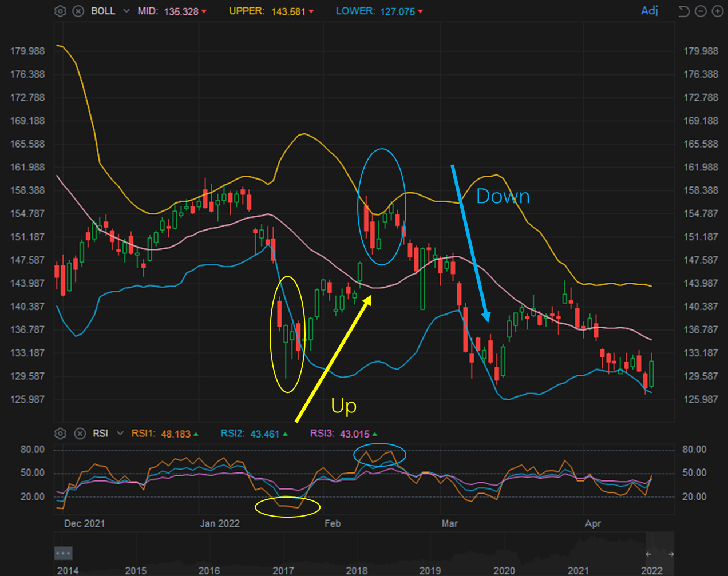Click left arrow on timeline navigator
Viewport: 728px width, 576px height.
pos(648,554)
